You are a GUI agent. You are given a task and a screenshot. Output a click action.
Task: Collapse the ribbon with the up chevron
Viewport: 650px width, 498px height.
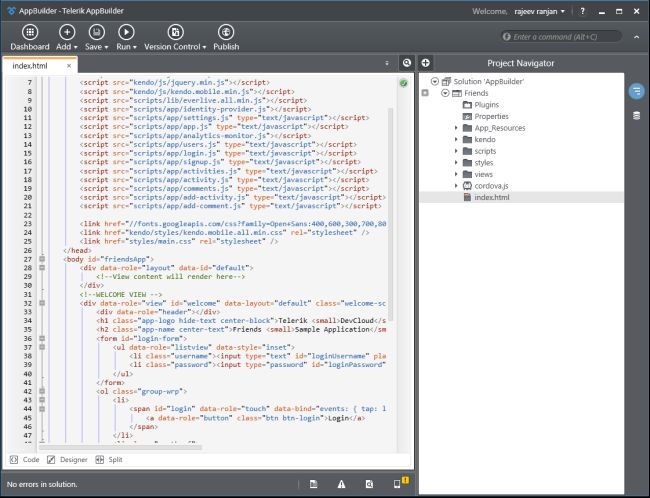(x=636, y=37)
